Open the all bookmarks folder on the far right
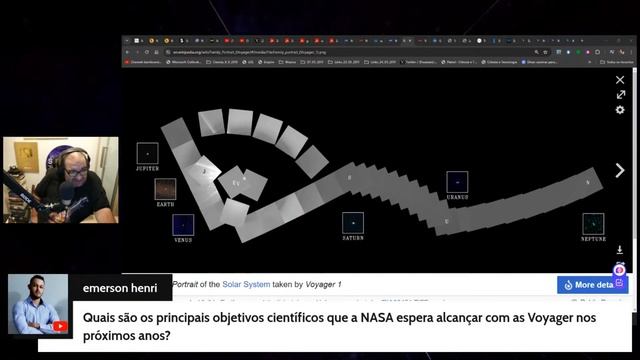The image size is (640, 360). pyautogui.click(x=616, y=62)
